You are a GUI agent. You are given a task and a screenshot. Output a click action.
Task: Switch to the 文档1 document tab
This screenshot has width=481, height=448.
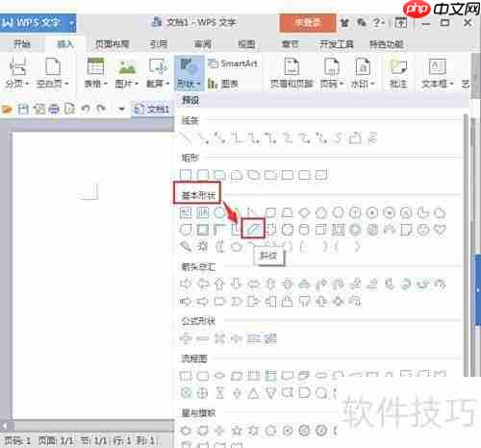point(151,110)
